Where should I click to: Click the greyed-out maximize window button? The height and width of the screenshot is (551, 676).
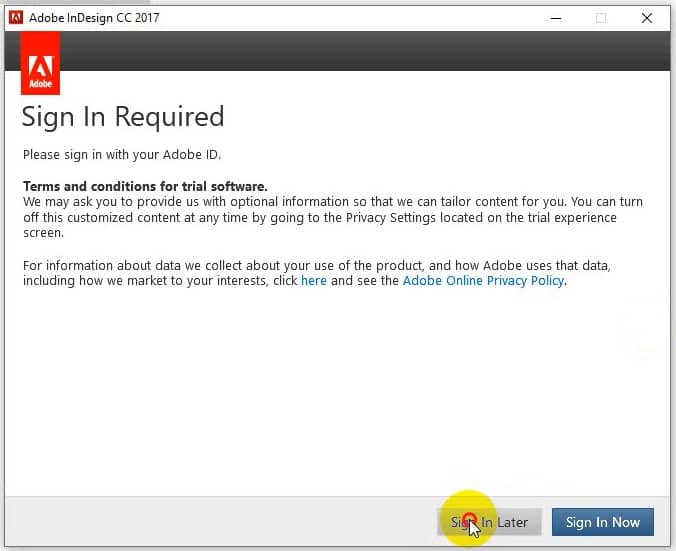(x=601, y=18)
